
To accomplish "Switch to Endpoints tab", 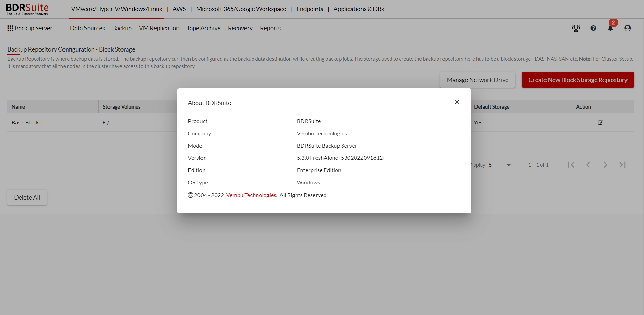I will point(310,9).
